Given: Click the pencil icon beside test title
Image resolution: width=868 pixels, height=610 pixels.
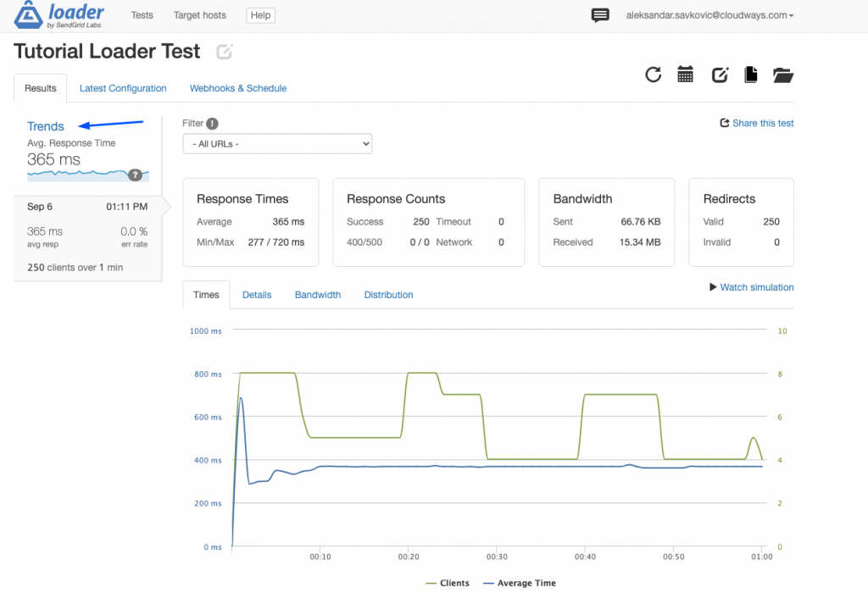Looking at the screenshot, I should 224,53.
